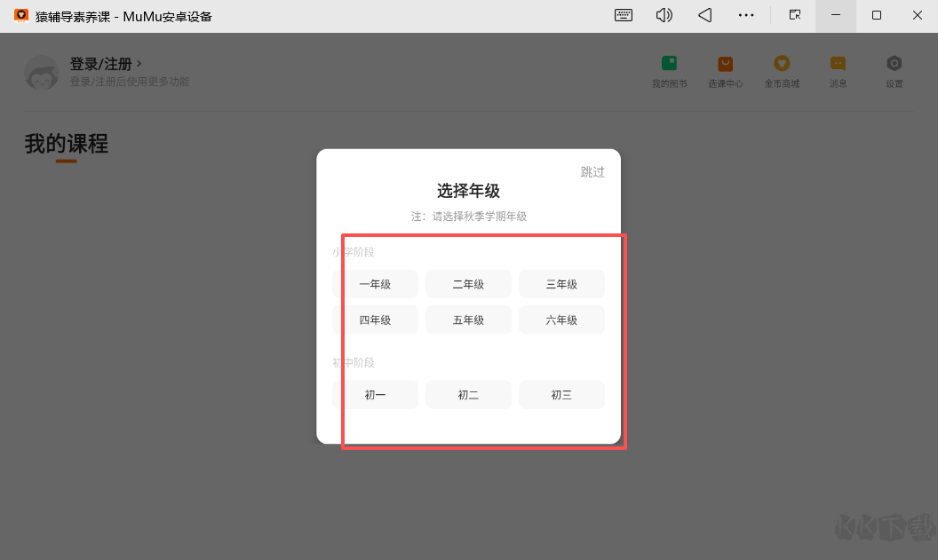
Task: Click the volume speaker icon in title bar
Action: click(x=664, y=15)
